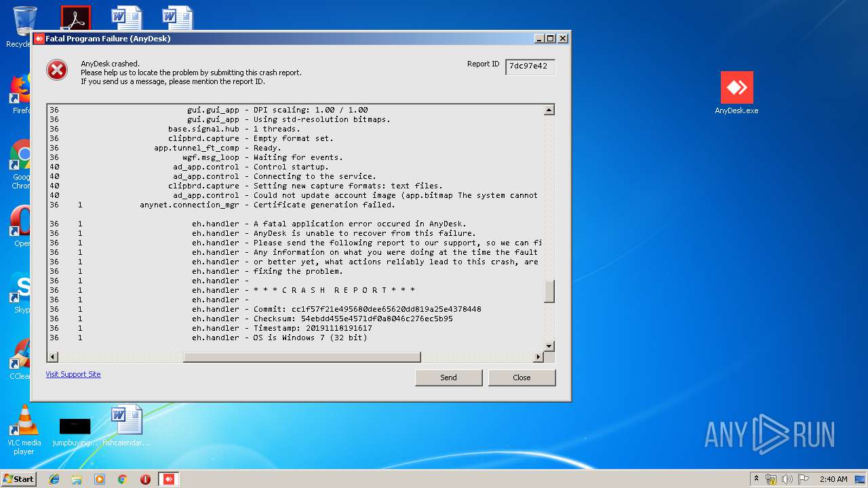Show hidden system tray icons

coord(757,479)
